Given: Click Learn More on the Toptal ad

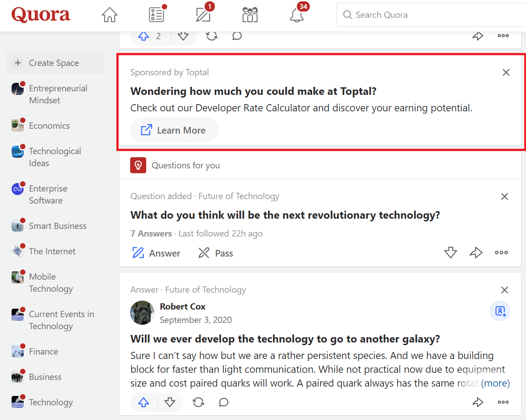Looking at the screenshot, I should click(174, 130).
